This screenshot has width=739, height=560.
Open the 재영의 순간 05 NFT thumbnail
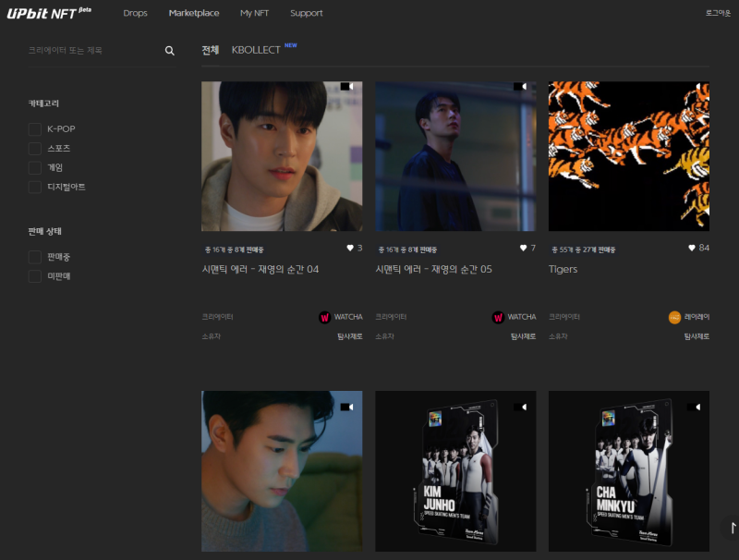[x=455, y=156]
